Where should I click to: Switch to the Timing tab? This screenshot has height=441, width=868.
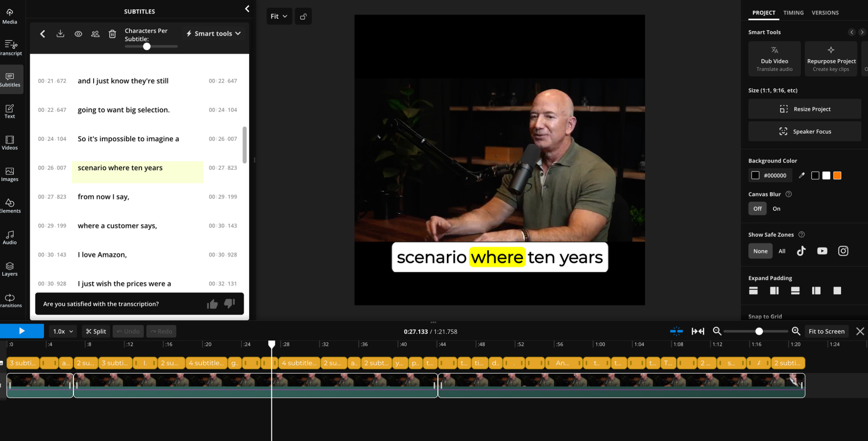point(793,13)
